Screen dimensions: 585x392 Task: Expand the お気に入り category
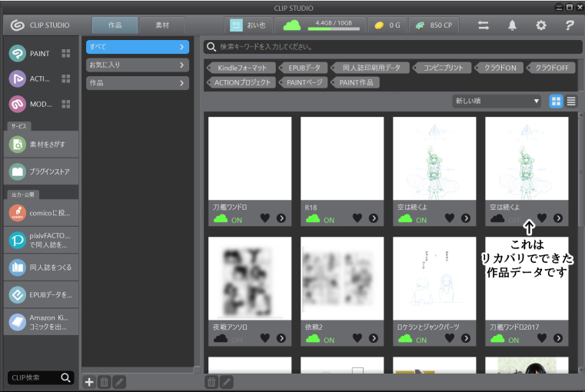pos(138,65)
